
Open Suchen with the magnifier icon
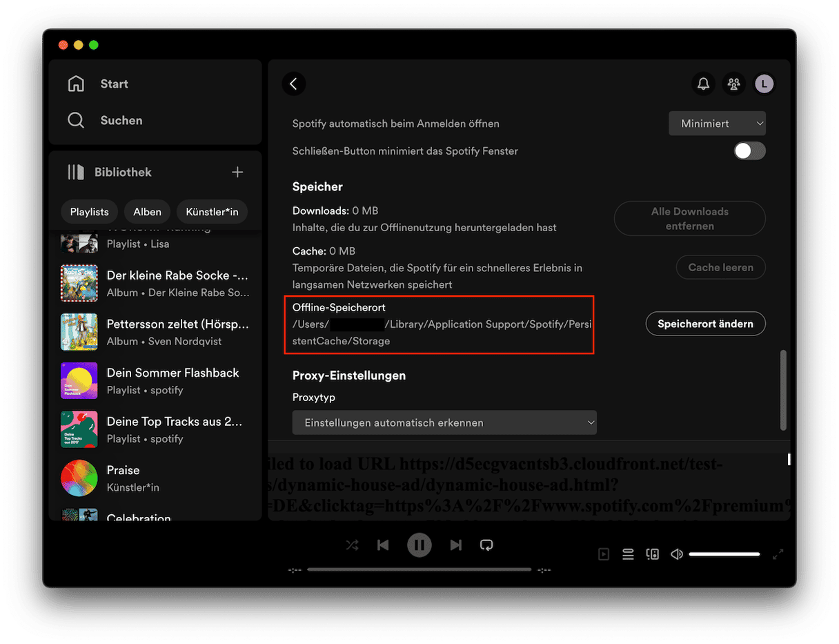(76, 120)
